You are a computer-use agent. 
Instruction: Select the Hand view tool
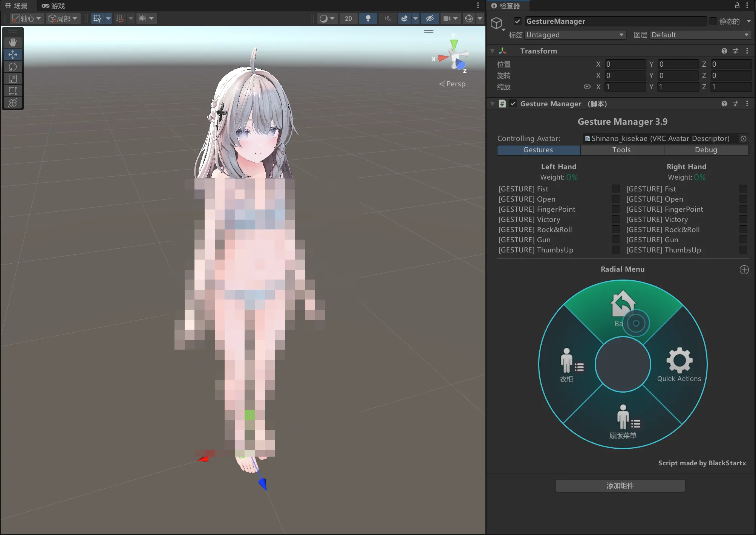(x=13, y=42)
